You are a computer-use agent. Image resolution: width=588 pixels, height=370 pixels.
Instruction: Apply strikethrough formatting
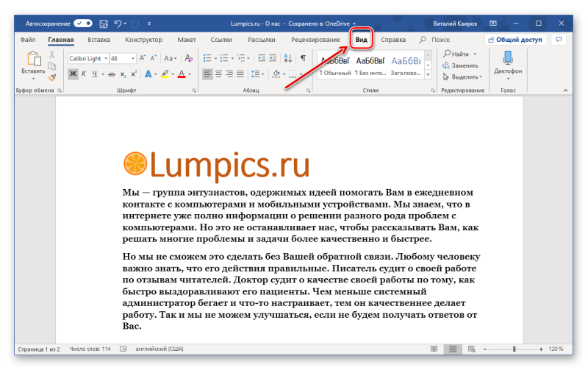[112, 74]
